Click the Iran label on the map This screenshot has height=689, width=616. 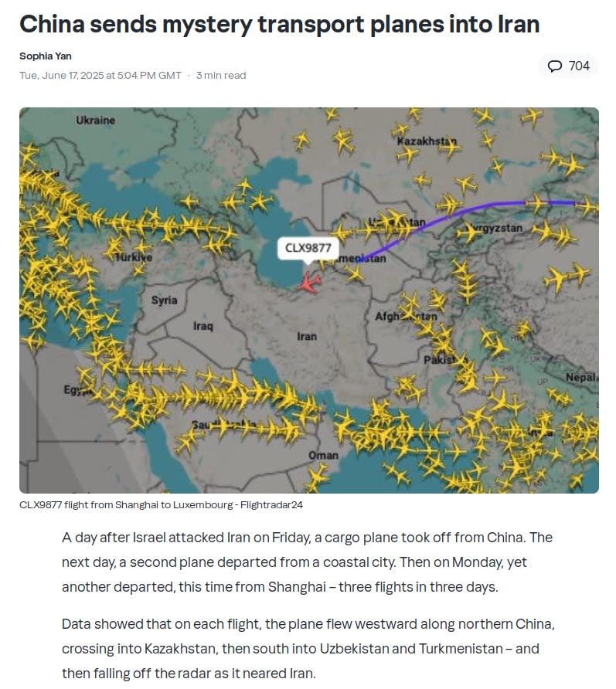pos(307,337)
